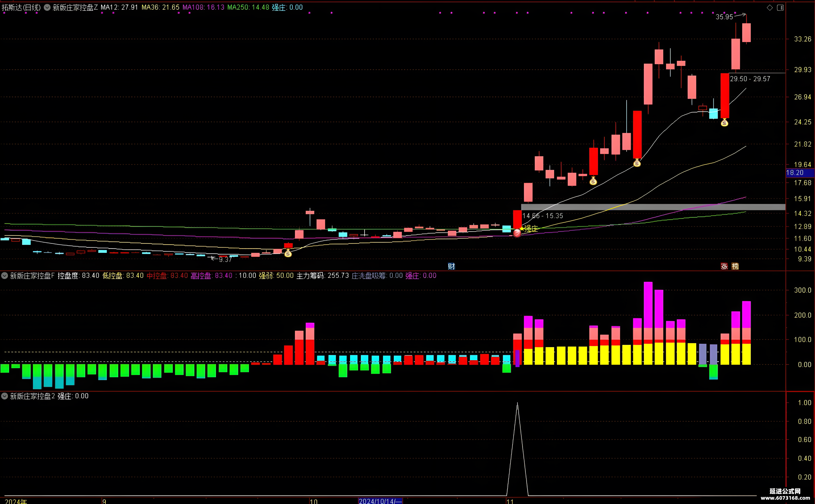Toggle the side panel layout icon
This screenshot has height=504, width=815.
(780, 8)
